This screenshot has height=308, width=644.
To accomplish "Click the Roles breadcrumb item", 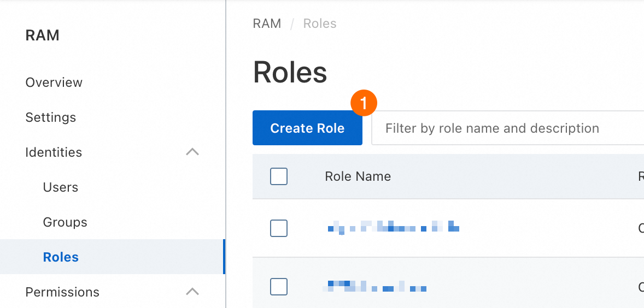I will point(320,23).
